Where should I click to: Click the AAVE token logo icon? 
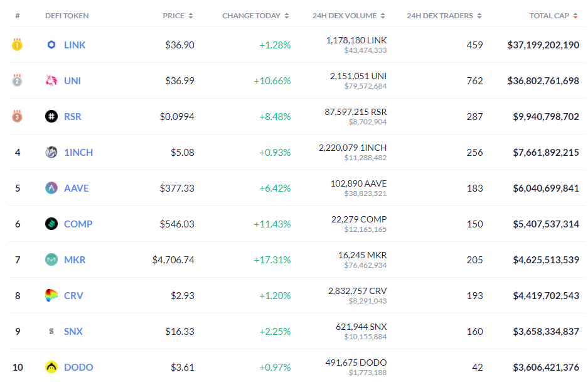pos(51,188)
